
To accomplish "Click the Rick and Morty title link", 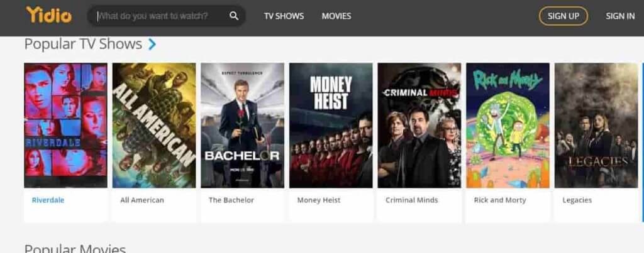I will (x=500, y=200).
